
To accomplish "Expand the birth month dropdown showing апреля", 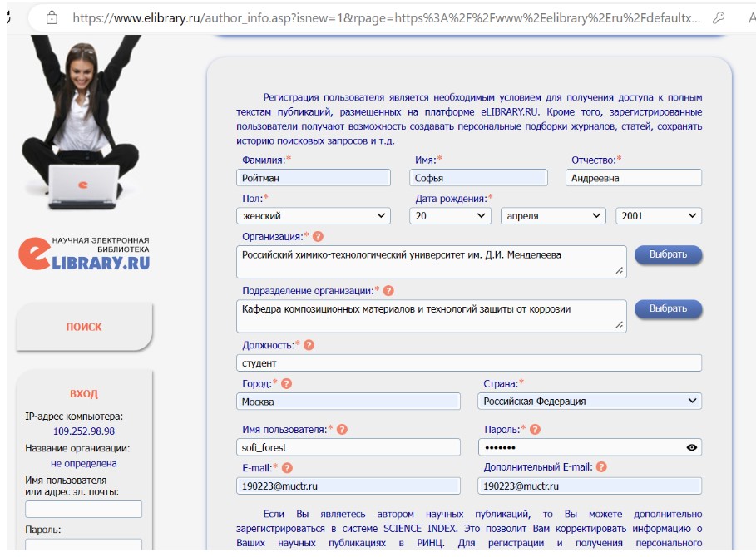I will click(x=552, y=216).
